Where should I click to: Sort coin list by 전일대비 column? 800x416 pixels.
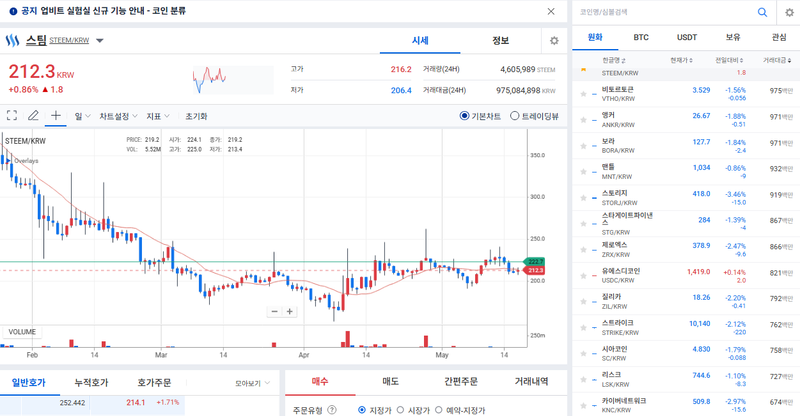click(x=729, y=60)
